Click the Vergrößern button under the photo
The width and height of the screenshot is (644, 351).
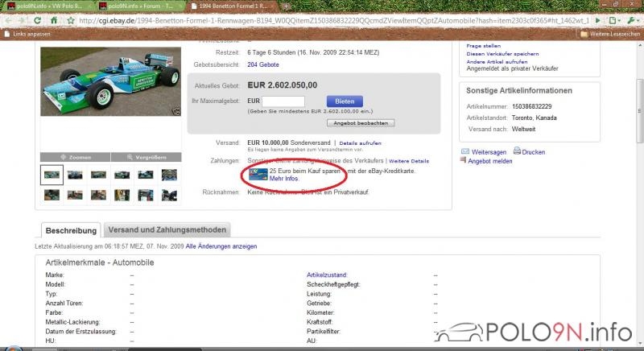click(x=147, y=157)
